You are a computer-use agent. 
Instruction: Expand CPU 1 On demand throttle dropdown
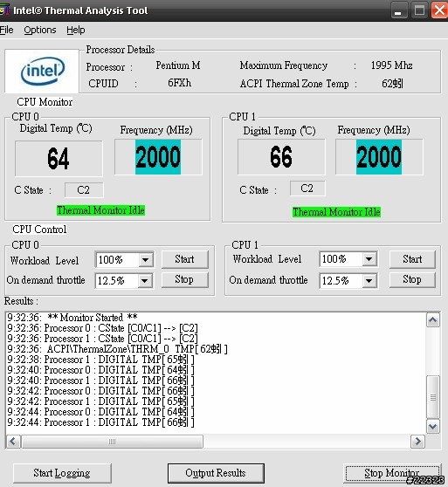coord(369,281)
